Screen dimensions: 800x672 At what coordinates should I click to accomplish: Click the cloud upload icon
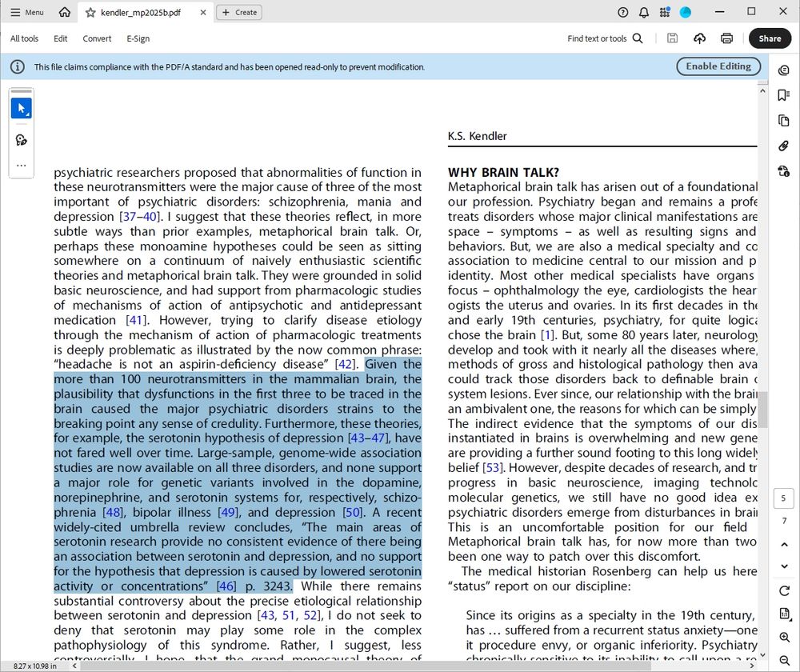[699, 38]
